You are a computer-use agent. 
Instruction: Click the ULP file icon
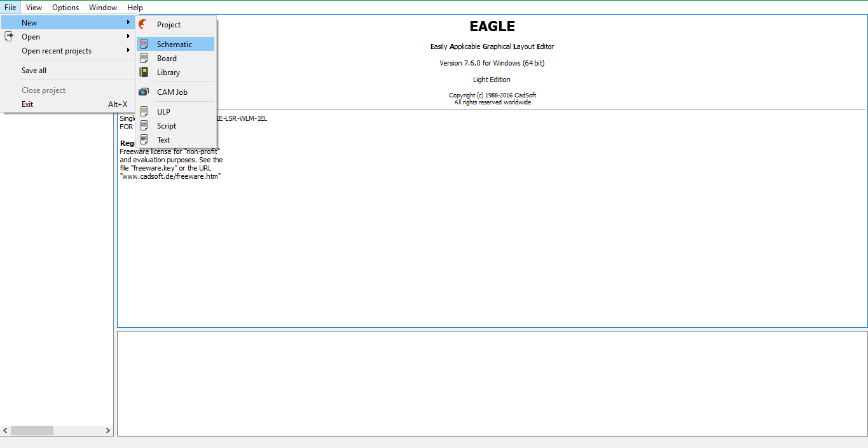pos(144,112)
